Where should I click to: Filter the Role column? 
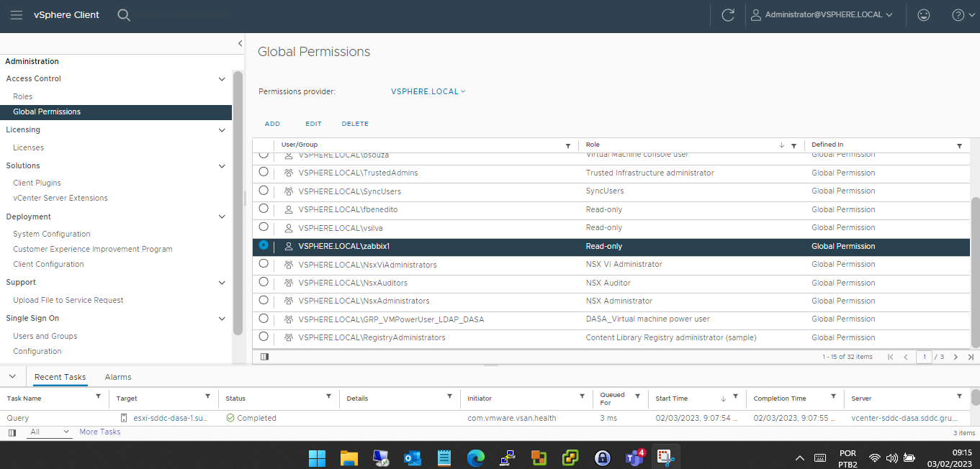pyautogui.click(x=794, y=145)
